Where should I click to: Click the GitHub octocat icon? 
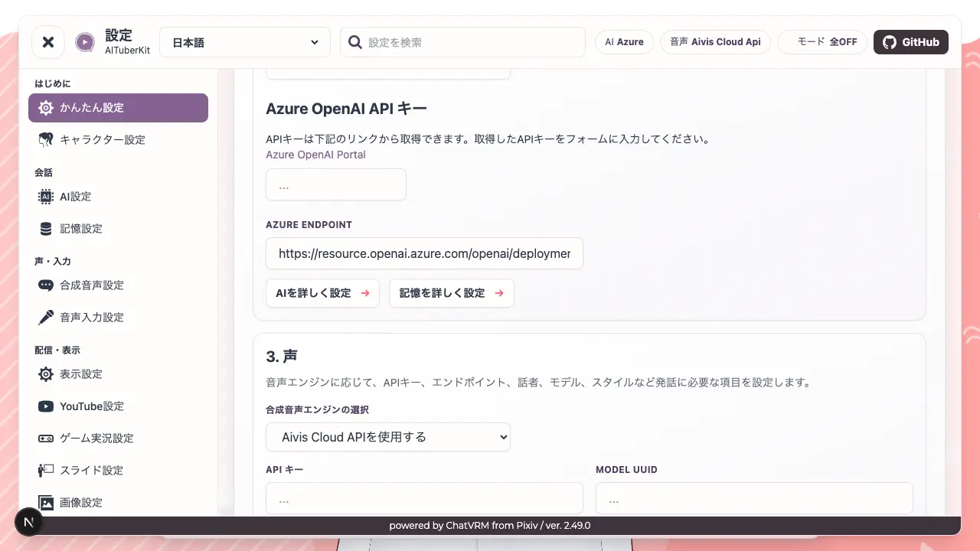[x=890, y=42]
